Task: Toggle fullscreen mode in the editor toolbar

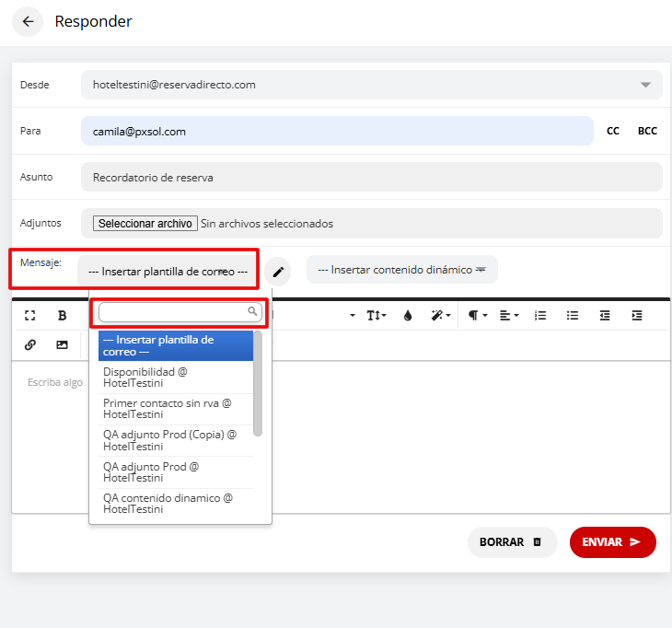Action: [30, 315]
